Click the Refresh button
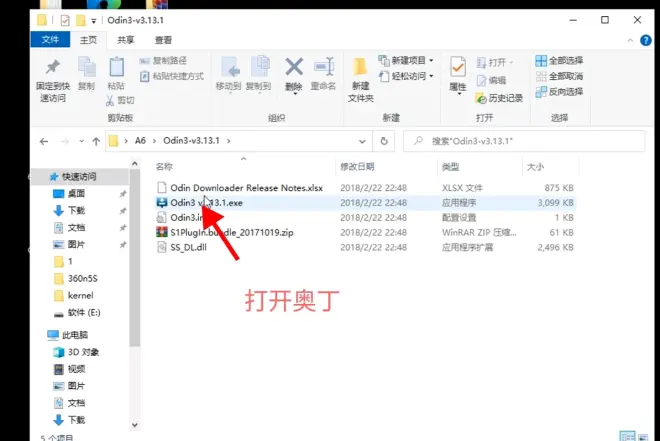Image resolution: width=660 pixels, height=441 pixels. click(384, 141)
